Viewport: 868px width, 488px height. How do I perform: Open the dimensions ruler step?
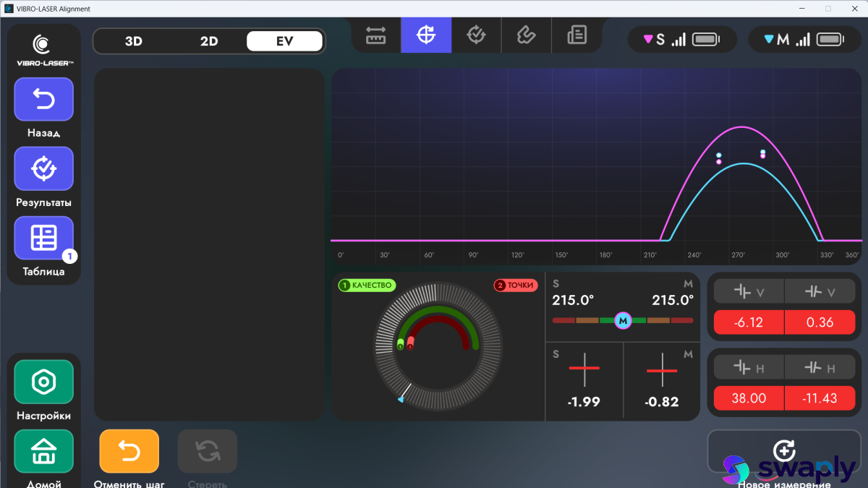pos(375,35)
